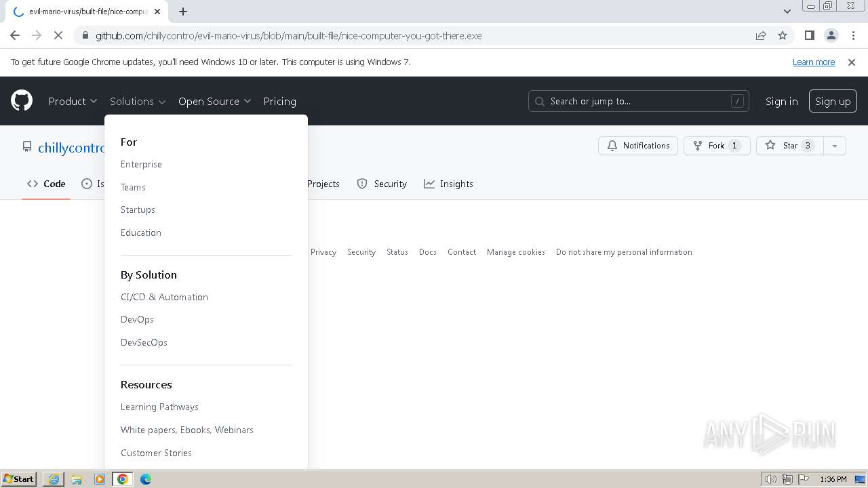Open the GitHub home logo

[22, 101]
